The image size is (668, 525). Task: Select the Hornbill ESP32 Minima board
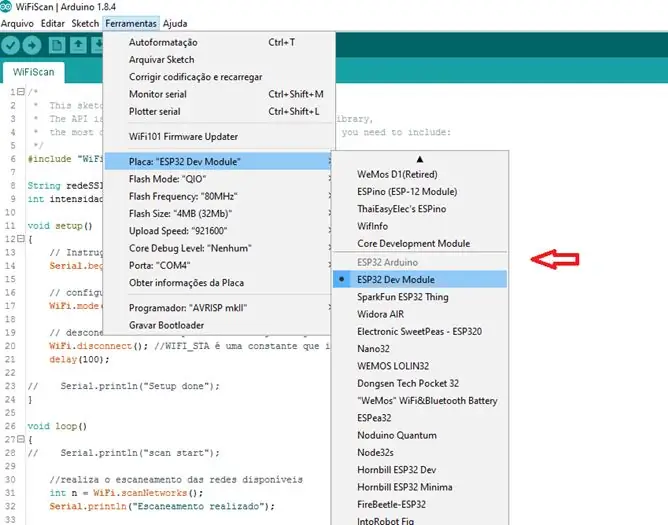click(420, 487)
